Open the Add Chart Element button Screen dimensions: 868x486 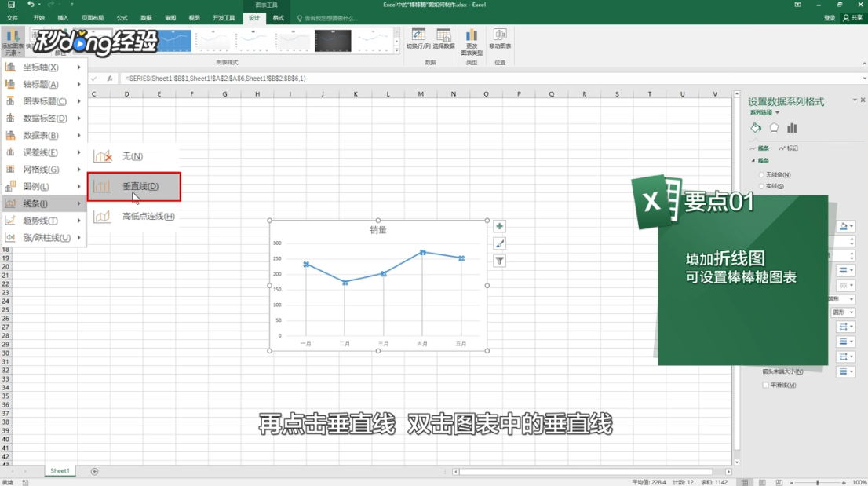pos(12,42)
